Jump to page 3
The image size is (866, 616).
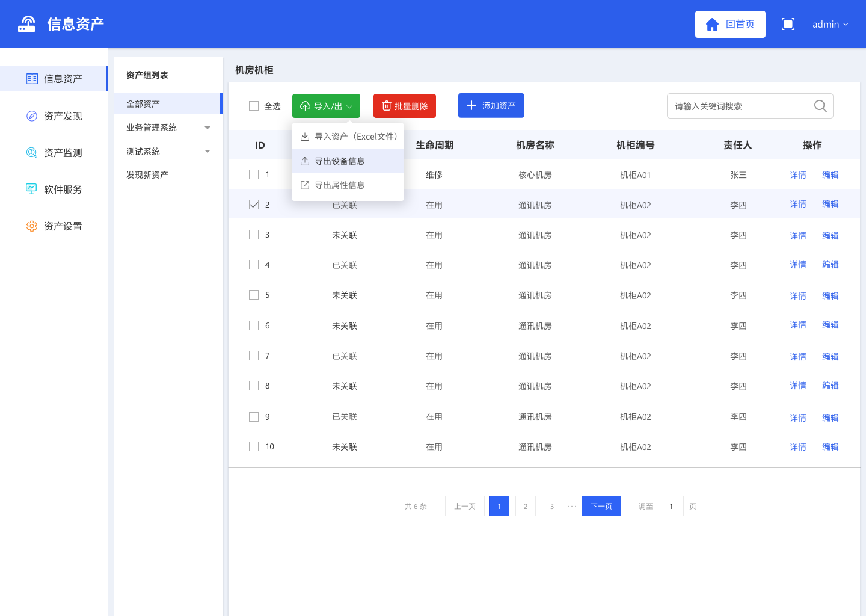click(552, 506)
